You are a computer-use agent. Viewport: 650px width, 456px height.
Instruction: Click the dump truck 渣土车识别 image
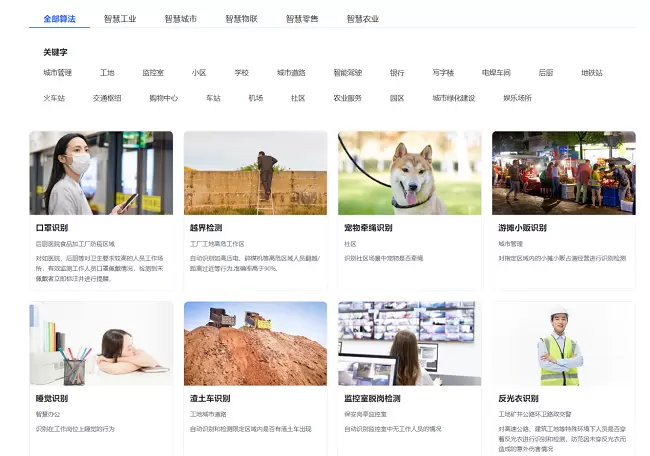(255, 343)
